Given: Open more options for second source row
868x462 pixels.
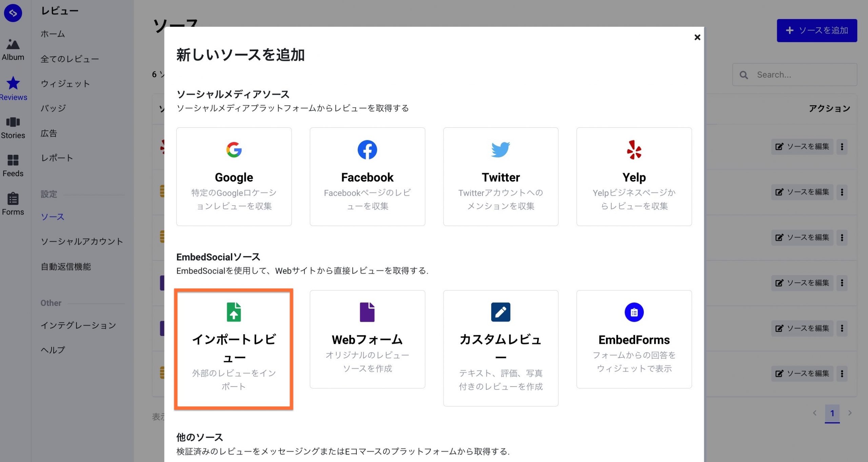Looking at the screenshot, I should point(842,192).
